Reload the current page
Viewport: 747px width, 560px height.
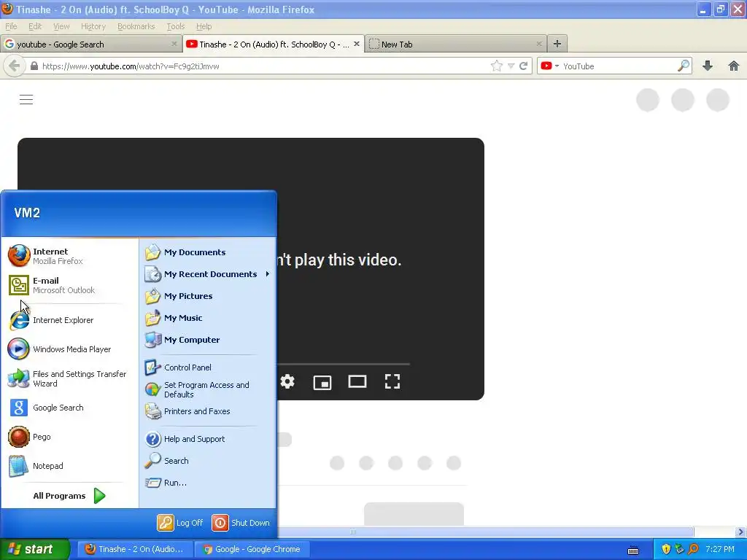tap(524, 66)
